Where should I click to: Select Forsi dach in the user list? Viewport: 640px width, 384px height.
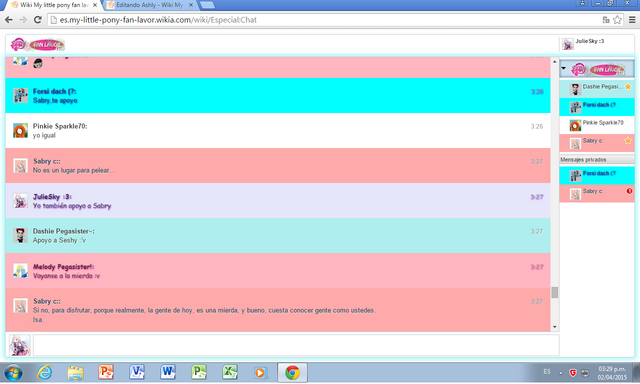(x=597, y=107)
